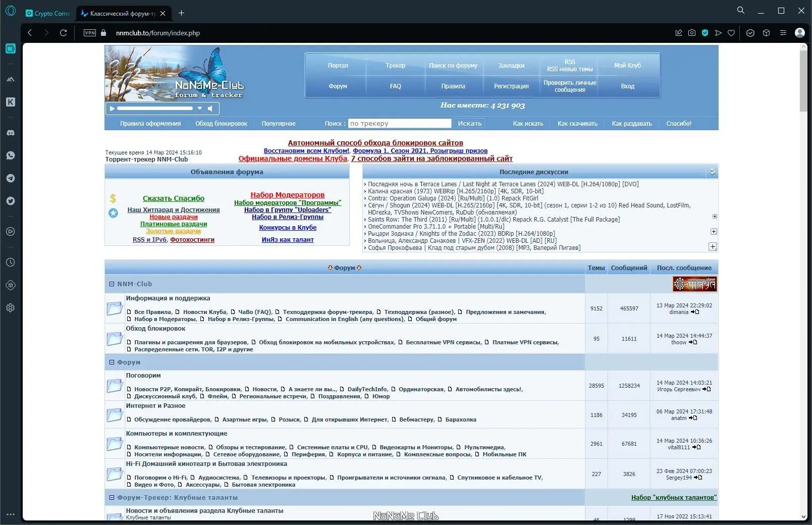This screenshot has width=812, height=525.
Task: Open WhatsApp from the browser sidebar
Action: (x=10, y=155)
